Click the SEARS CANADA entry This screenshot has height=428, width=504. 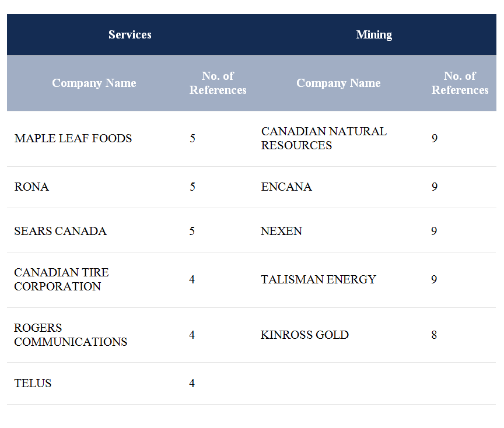[60, 231]
